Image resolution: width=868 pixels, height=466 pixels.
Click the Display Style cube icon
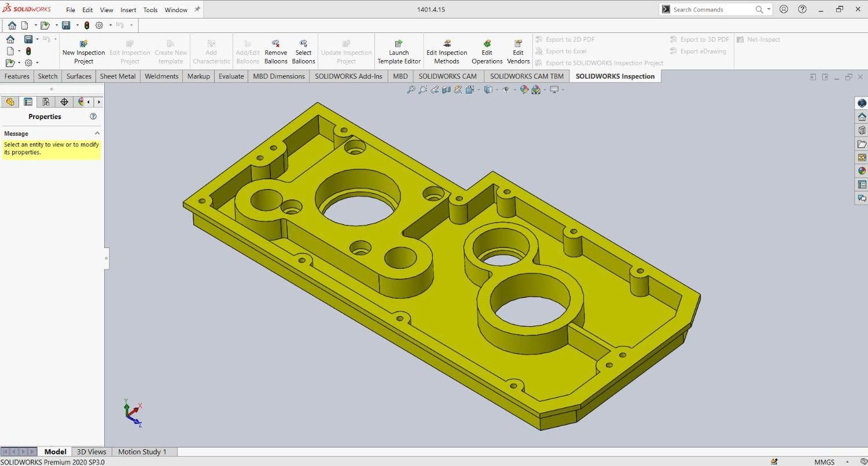coord(488,90)
